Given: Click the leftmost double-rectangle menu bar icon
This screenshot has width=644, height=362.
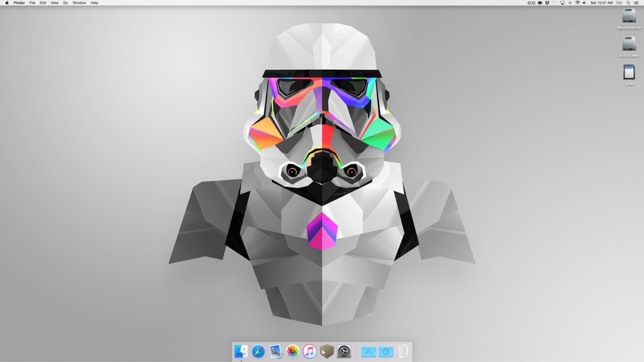Looking at the screenshot, I should coord(531,3).
